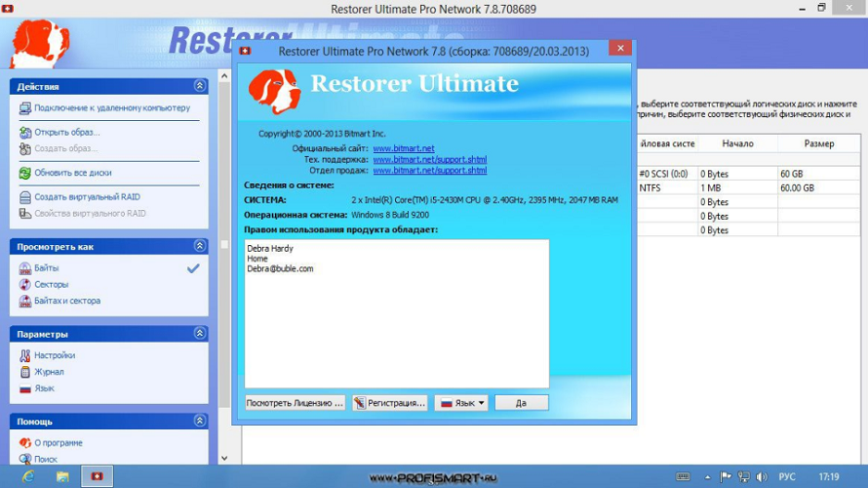Open 'Настройки' settings icon
This screenshot has height=488, width=868.
click(25, 355)
